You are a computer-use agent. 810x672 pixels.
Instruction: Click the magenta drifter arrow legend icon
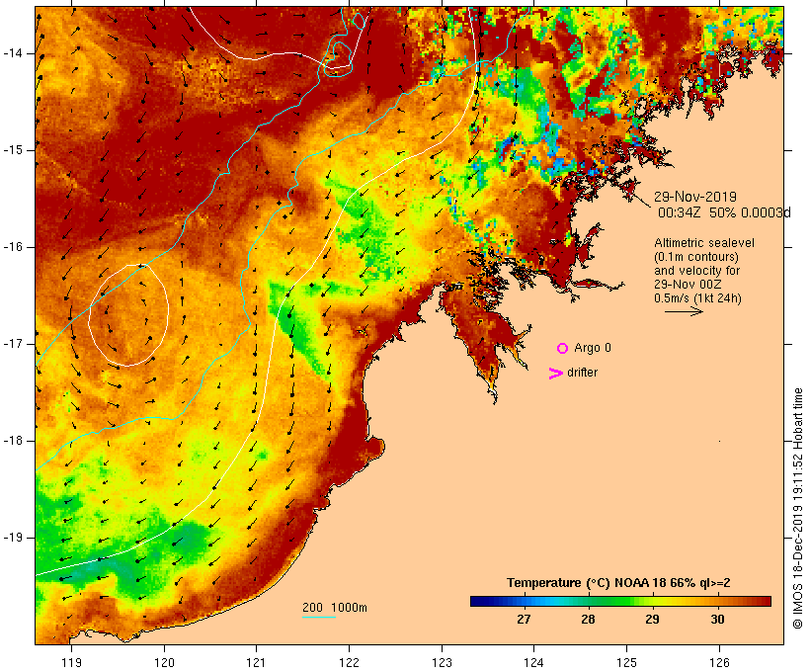click(x=556, y=374)
